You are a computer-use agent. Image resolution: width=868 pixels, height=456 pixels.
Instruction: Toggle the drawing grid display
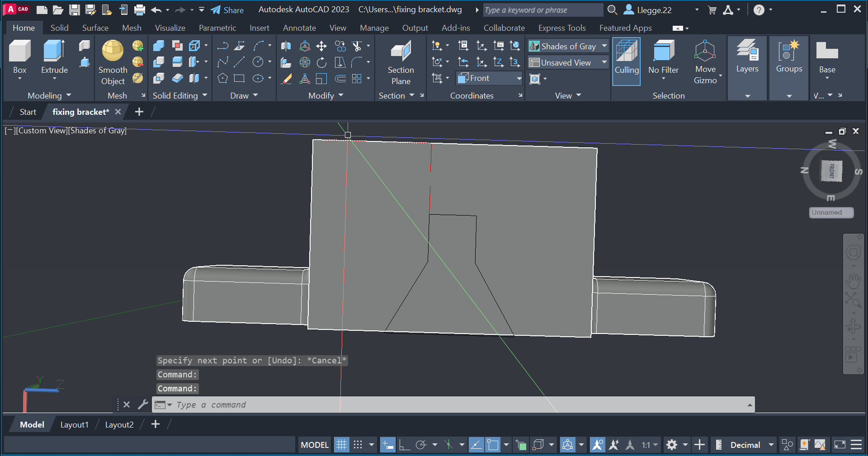pyautogui.click(x=342, y=445)
